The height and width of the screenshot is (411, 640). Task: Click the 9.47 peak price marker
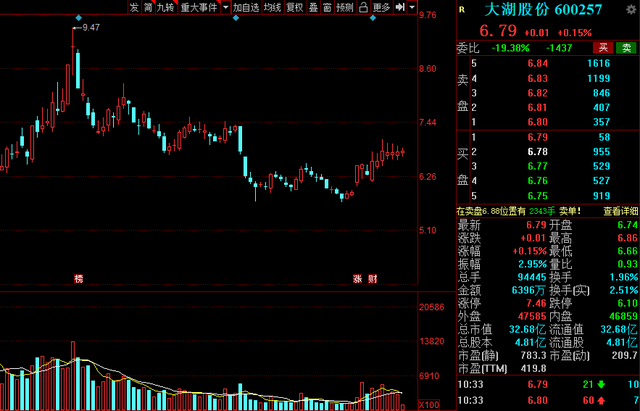[x=92, y=27]
